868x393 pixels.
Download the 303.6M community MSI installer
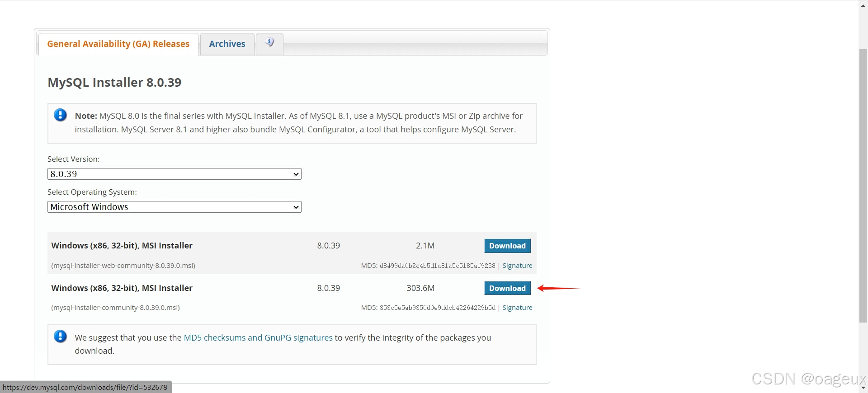(507, 288)
